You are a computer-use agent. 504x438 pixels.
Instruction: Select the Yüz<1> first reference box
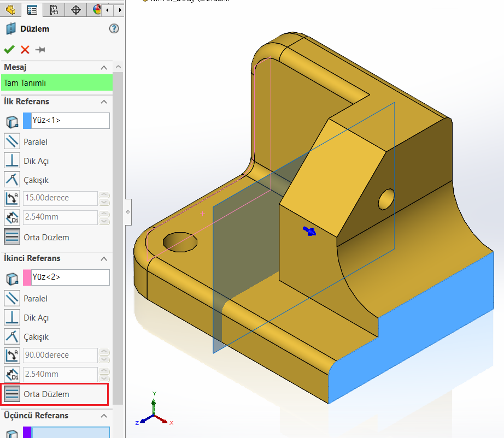click(x=70, y=121)
